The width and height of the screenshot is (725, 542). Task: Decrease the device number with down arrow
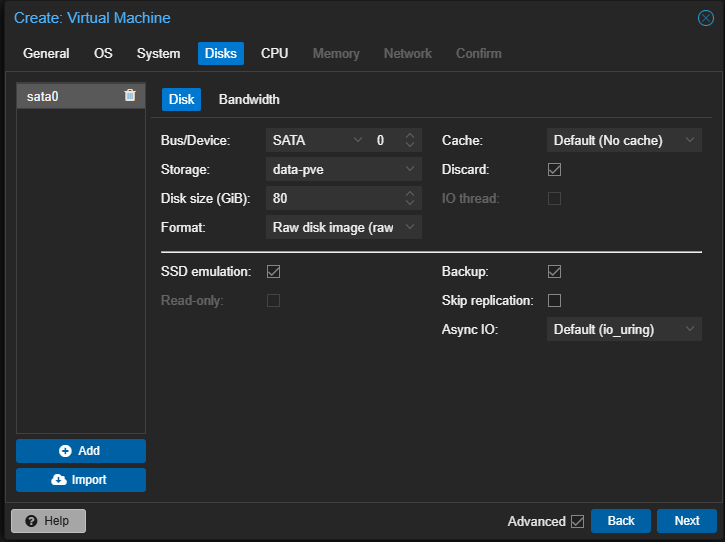click(x=410, y=145)
